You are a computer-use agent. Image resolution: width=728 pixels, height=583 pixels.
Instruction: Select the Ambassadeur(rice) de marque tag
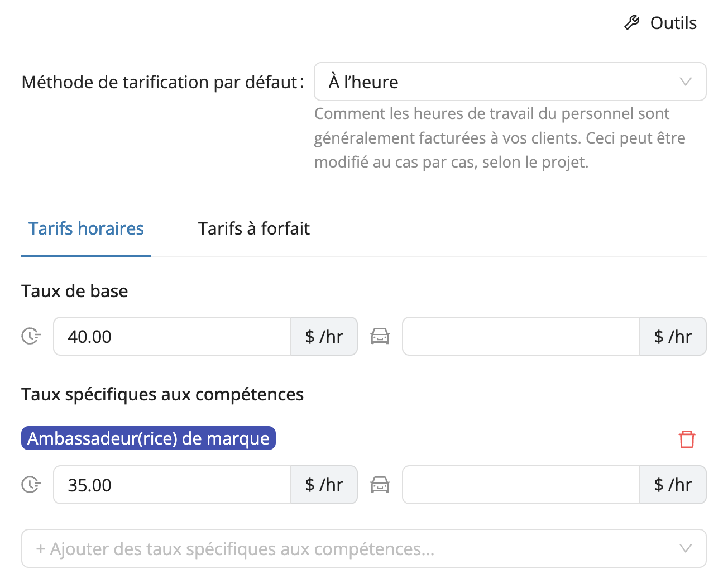[148, 438]
